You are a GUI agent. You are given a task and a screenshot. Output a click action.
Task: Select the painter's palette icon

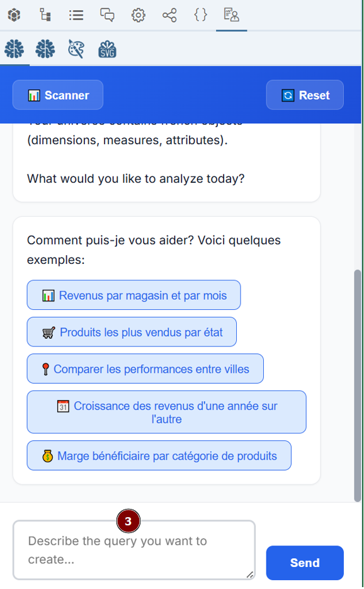point(76,49)
